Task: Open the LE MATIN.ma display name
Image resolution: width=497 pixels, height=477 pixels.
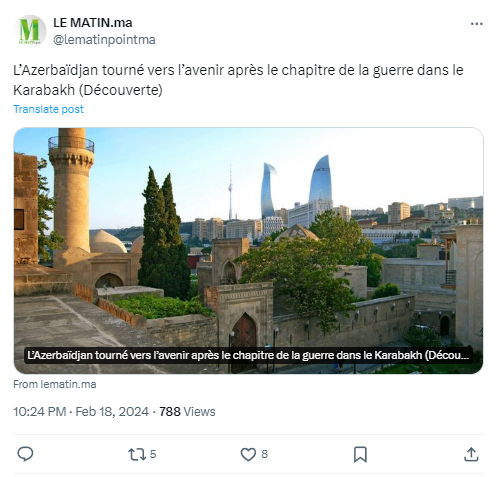Action: pos(93,23)
